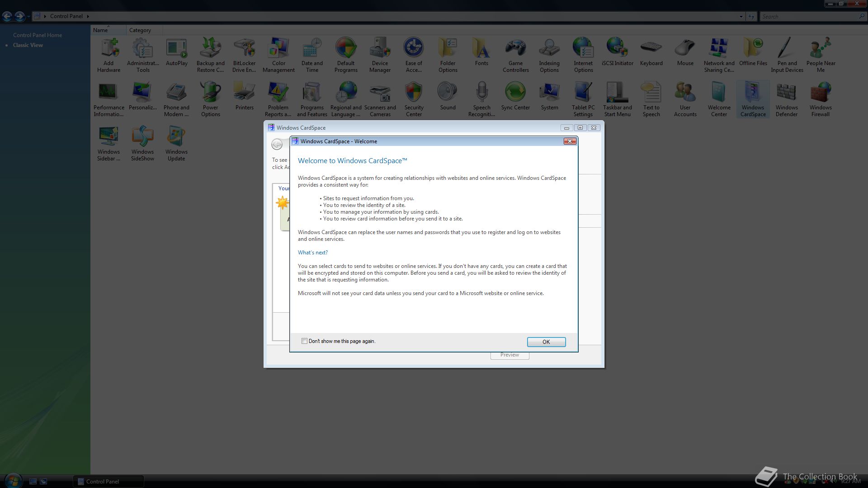Open Phone and Modem icon

[x=176, y=99]
